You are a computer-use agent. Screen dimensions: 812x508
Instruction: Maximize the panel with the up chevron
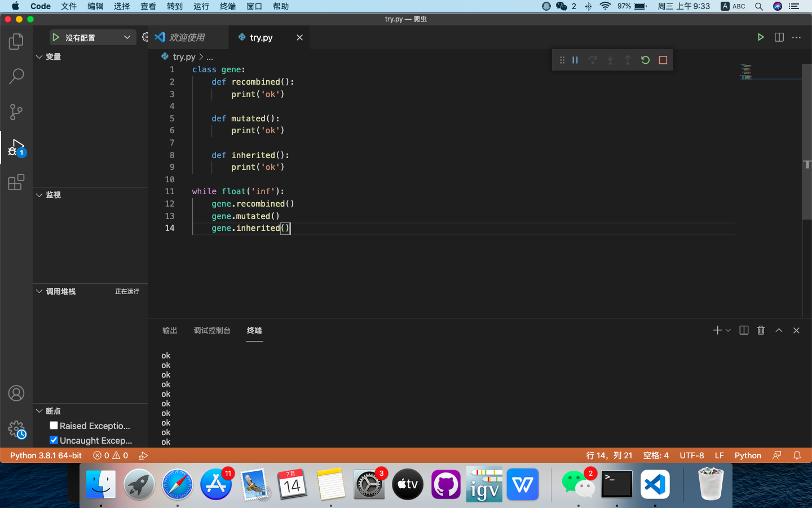779,330
